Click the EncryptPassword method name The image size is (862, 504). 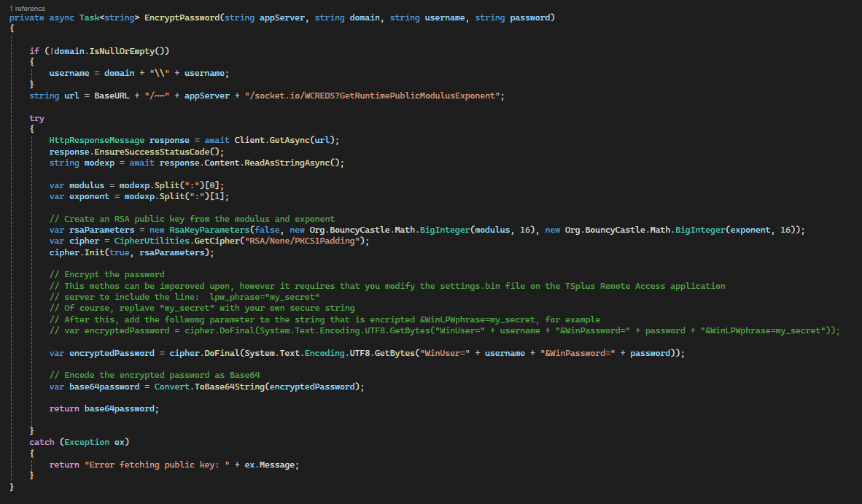click(180, 18)
